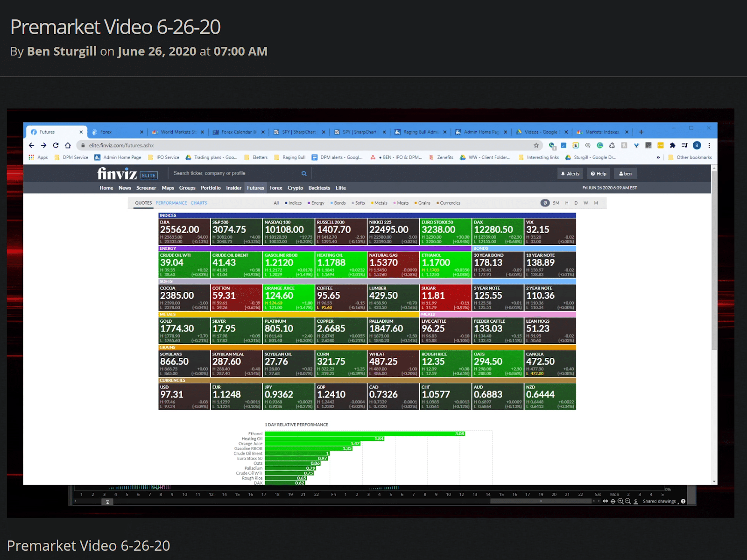Screen dimensions: 747x560
Task: Filter futures by Bonds
Action: tap(338, 203)
